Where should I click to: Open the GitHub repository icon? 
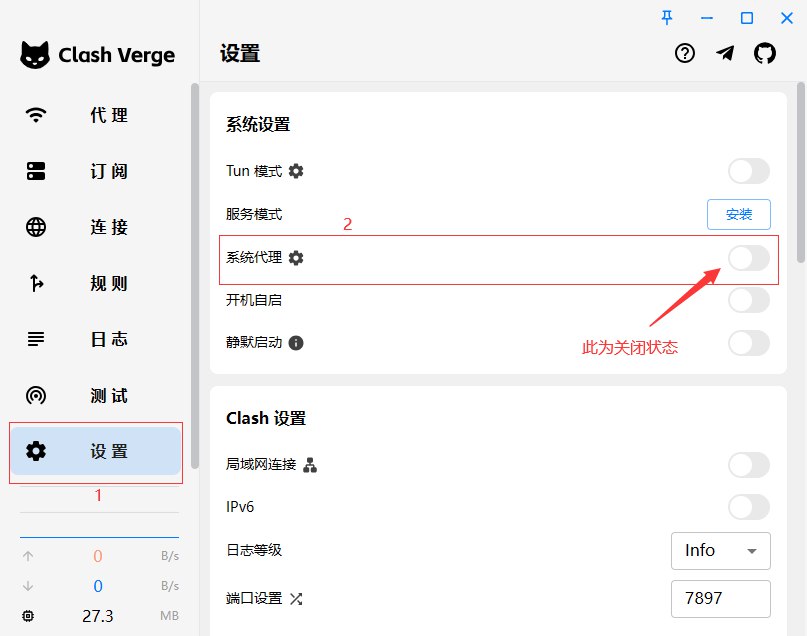[x=765, y=54]
